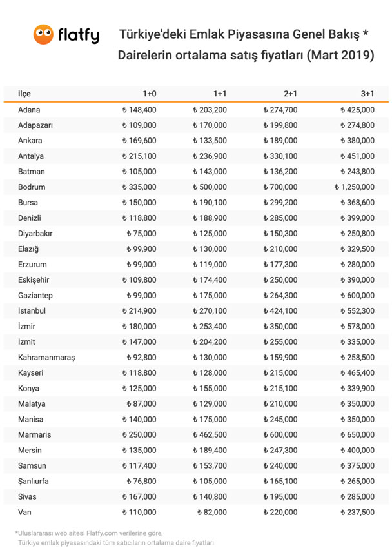
Task: Click the İstanbul row label
Action: click(x=32, y=310)
